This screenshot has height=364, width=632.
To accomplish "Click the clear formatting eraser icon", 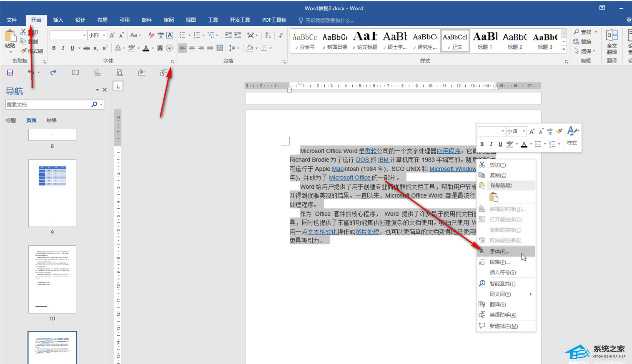I will tap(151, 35).
